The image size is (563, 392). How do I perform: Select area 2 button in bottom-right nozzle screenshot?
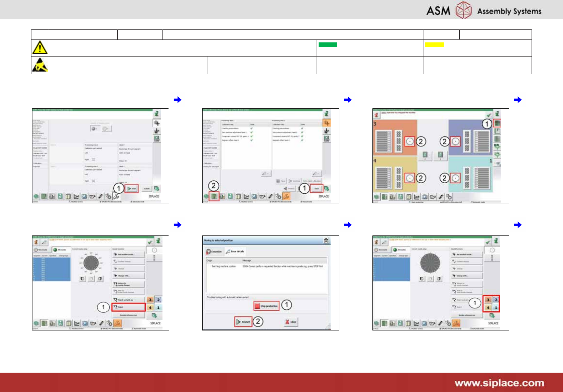(496, 300)
